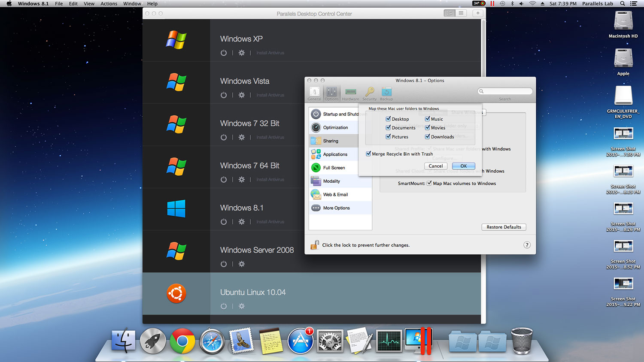The height and width of the screenshot is (362, 644).
Task: Switch Control Center to compact list view
Action: tap(461, 13)
